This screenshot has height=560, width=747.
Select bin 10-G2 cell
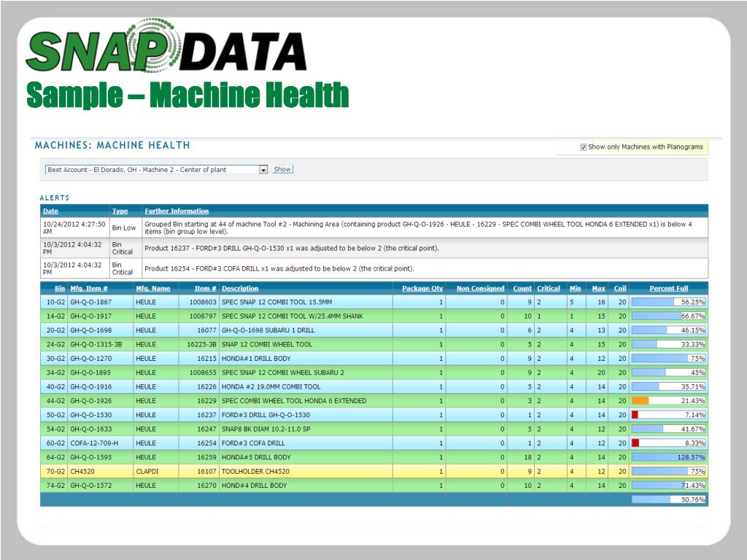tap(55, 302)
